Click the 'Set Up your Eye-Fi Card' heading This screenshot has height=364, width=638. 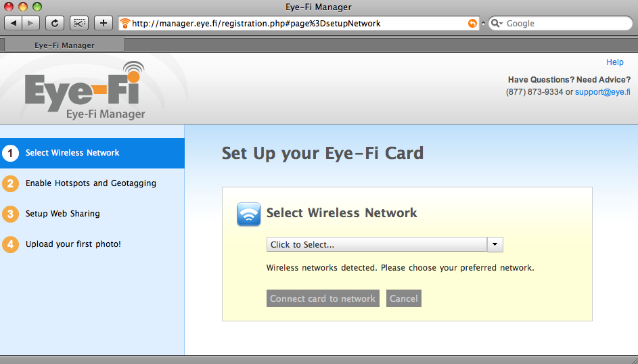pyautogui.click(x=322, y=154)
